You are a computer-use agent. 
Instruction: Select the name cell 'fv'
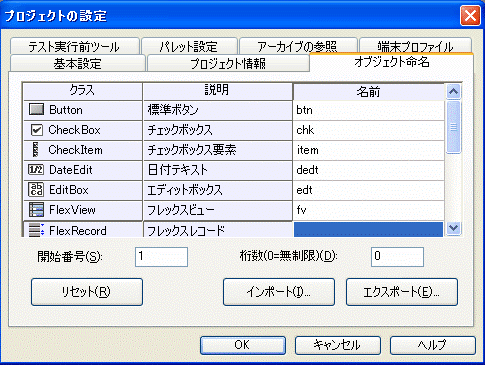point(369,210)
